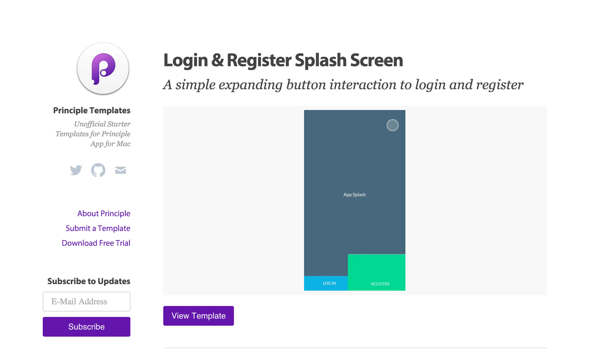Click the Subscribe to Updates heading
Image resolution: width=601 pixels, height=364 pixels.
click(x=89, y=281)
